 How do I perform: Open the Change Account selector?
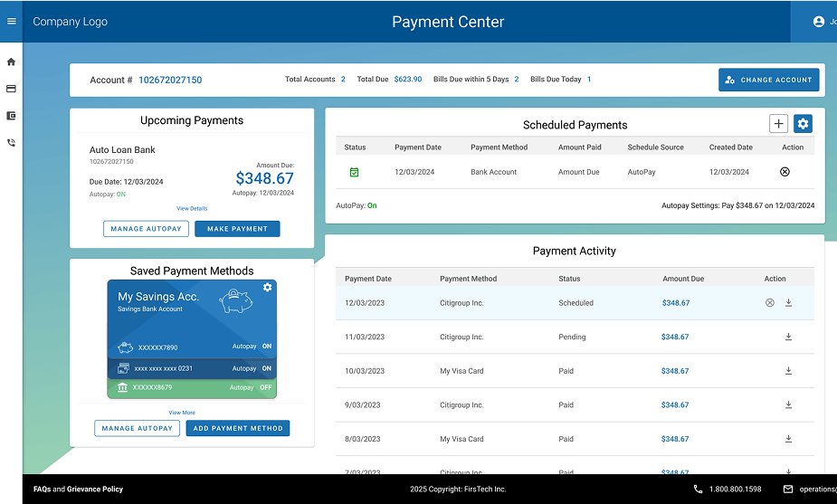point(768,80)
